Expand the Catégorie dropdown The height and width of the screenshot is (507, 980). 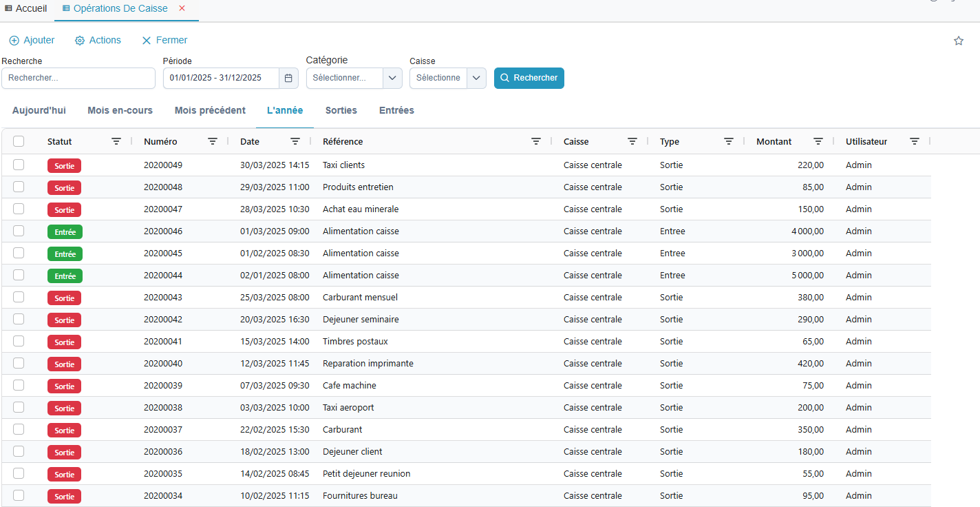[392, 78]
